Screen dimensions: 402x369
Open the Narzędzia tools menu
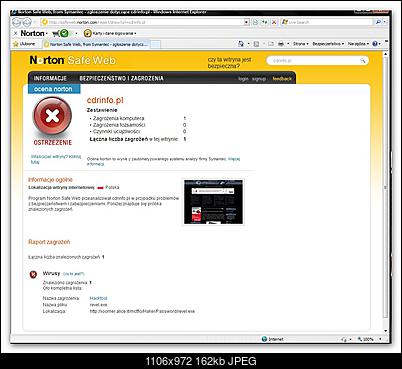pyautogui.click(x=358, y=44)
